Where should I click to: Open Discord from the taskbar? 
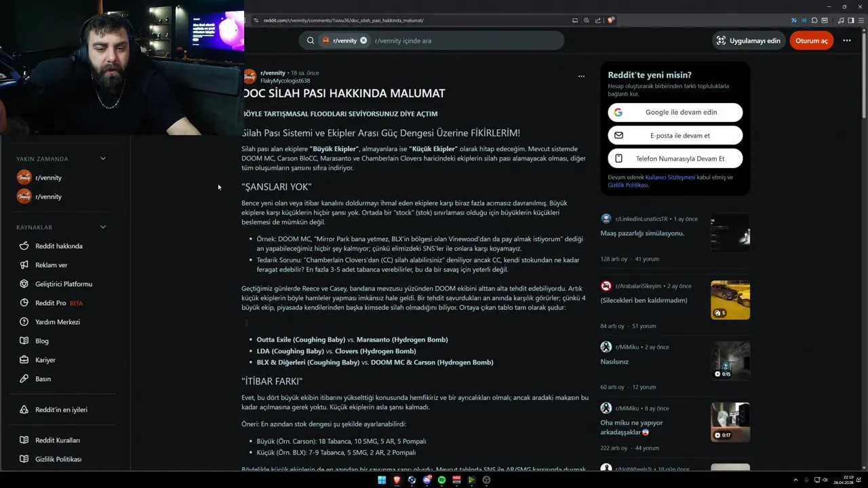(x=427, y=480)
